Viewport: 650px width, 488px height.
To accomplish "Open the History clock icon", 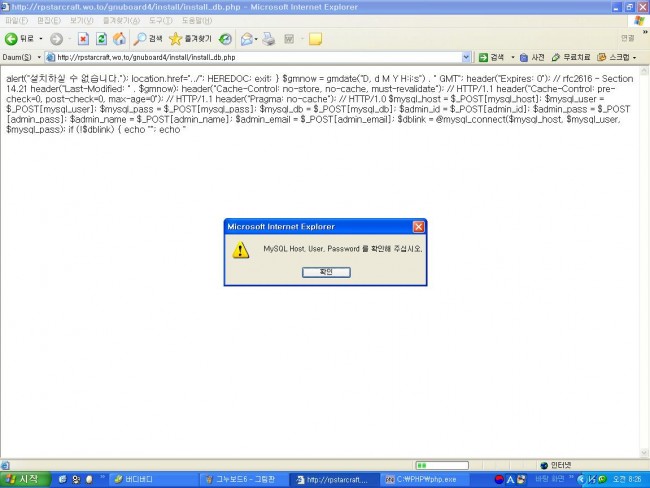I will click(x=226, y=39).
